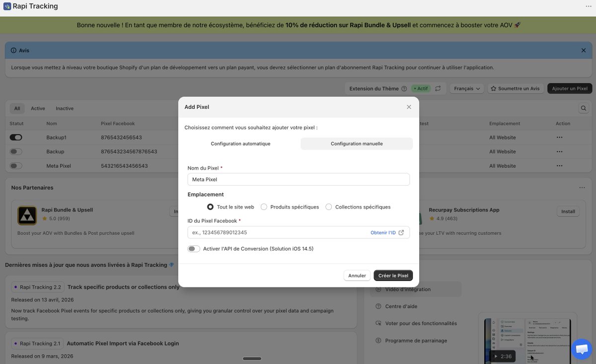Image resolution: width=596 pixels, height=364 pixels.
Task: Switch to the Active tab
Action: [38, 108]
